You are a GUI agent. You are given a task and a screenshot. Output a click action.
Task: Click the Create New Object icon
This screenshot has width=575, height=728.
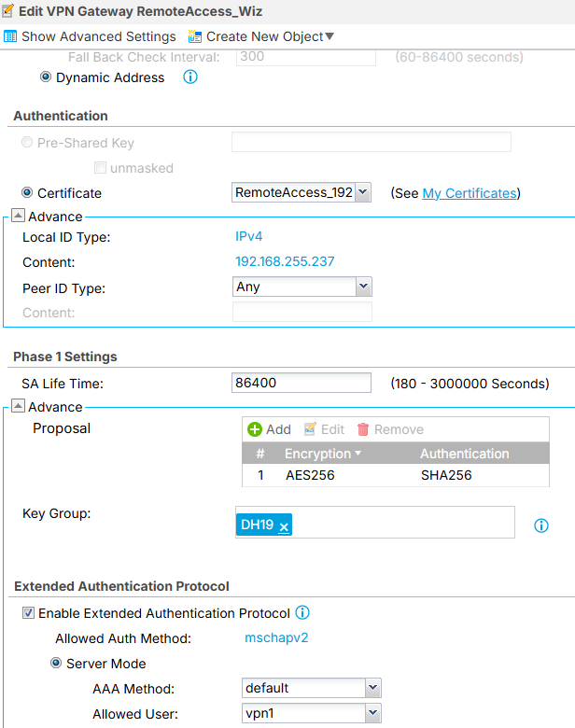195,36
